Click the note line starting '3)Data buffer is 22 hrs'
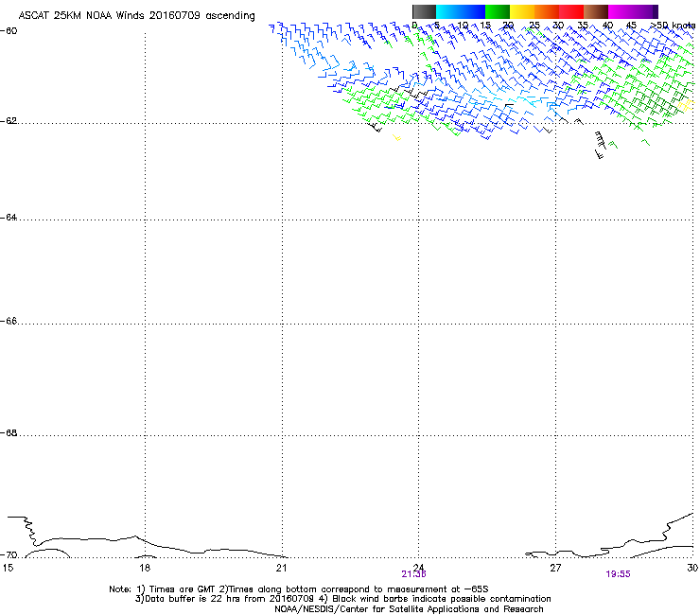Viewport: 700px width, 615px height. 342,599
